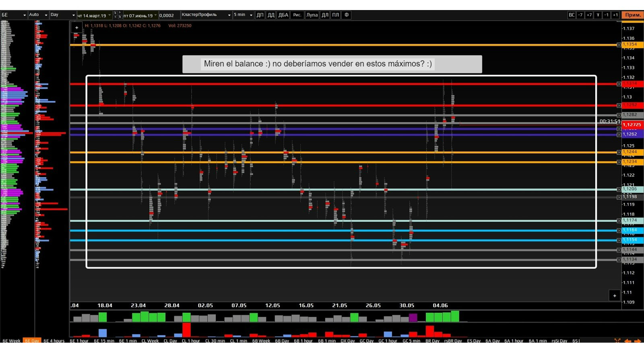Open the GC 5 min tab
This screenshot has height=343, width=644.
[x=411, y=341]
